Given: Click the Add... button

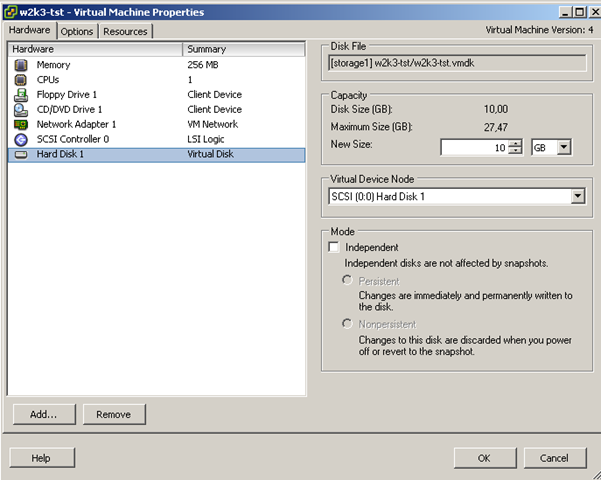Looking at the screenshot, I should (43, 414).
